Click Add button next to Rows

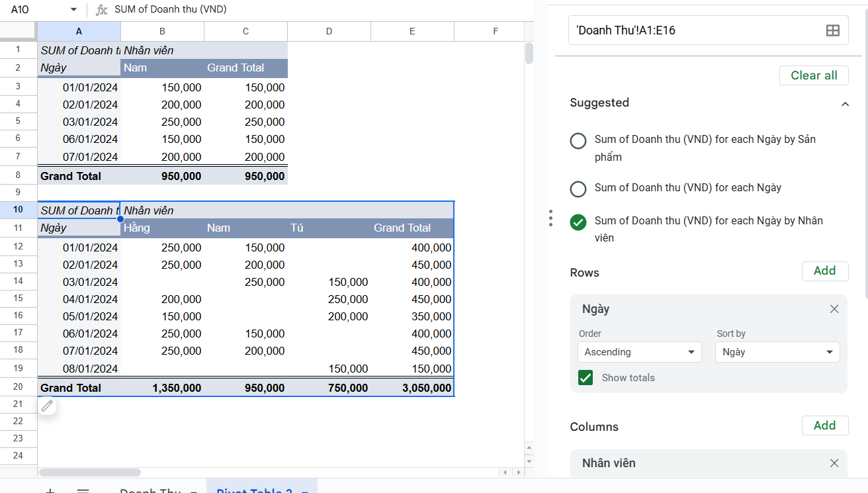pos(825,271)
